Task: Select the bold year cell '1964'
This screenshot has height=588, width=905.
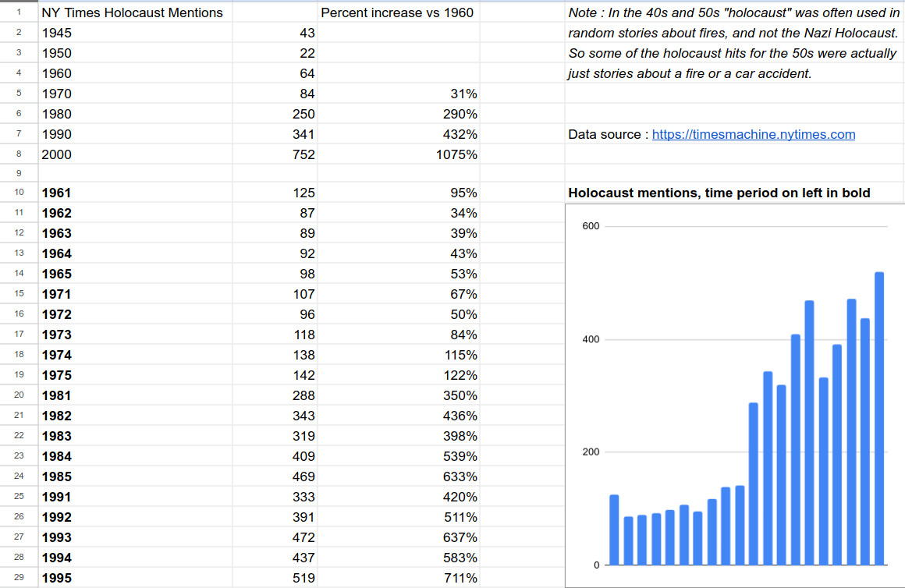Action: (136, 253)
